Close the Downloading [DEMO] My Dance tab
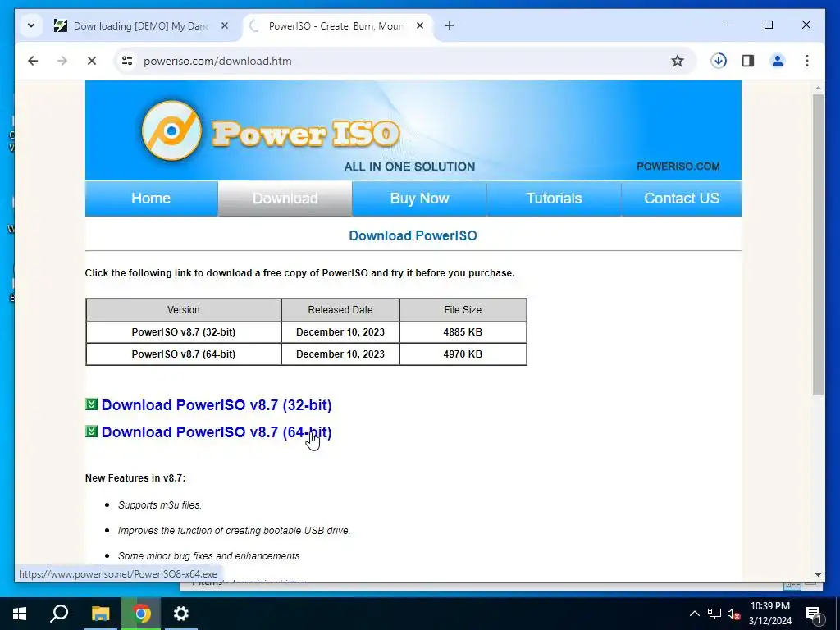840x630 pixels. (x=225, y=25)
